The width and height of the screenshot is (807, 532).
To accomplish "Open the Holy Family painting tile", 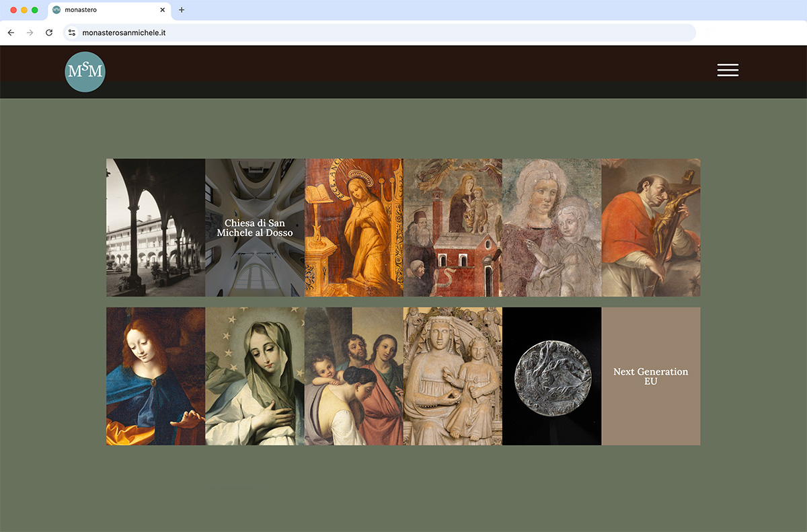I will pos(354,376).
